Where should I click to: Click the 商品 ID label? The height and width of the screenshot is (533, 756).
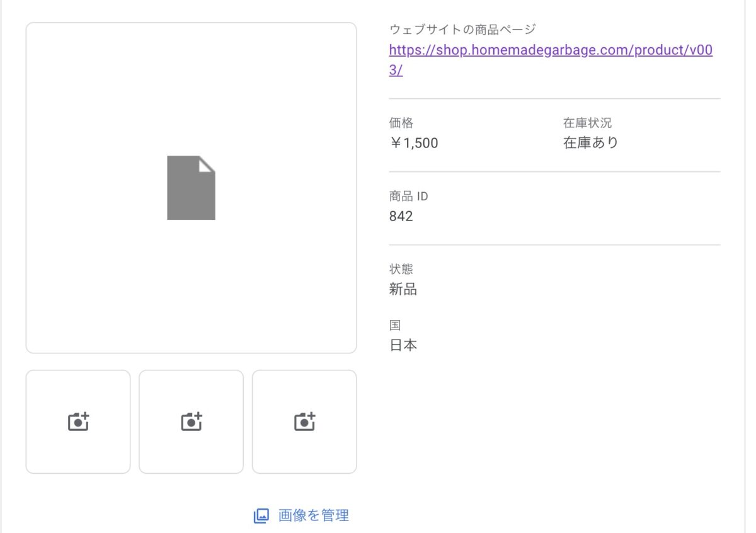[408, 196]
